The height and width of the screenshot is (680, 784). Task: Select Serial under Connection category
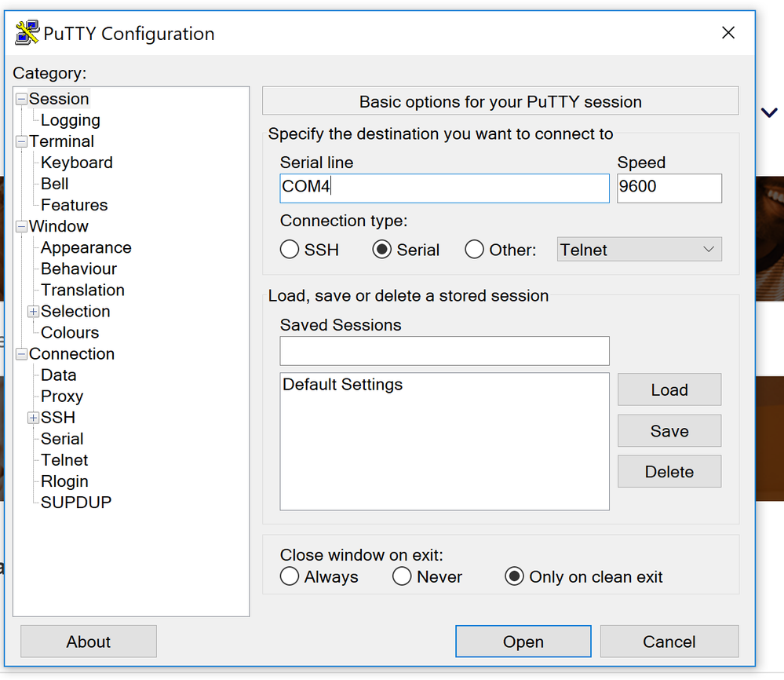pos(62,439)
